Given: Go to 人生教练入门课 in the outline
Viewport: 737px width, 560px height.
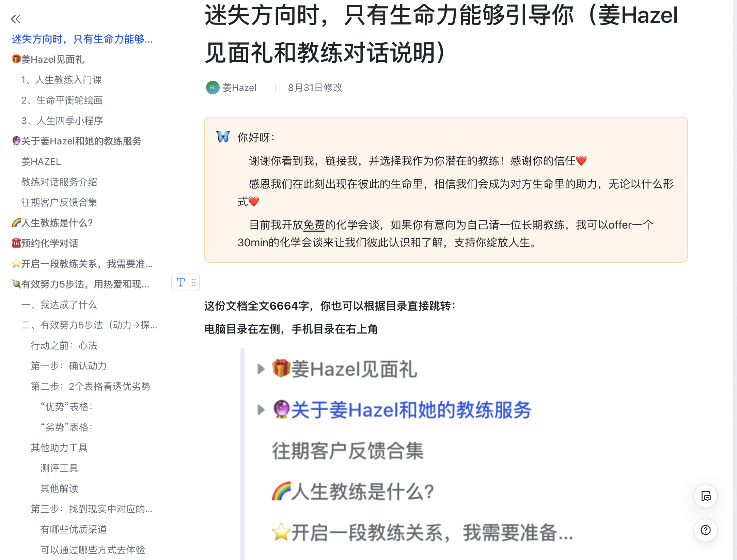Looking at the screenshot, I should [x=61, y=80].
